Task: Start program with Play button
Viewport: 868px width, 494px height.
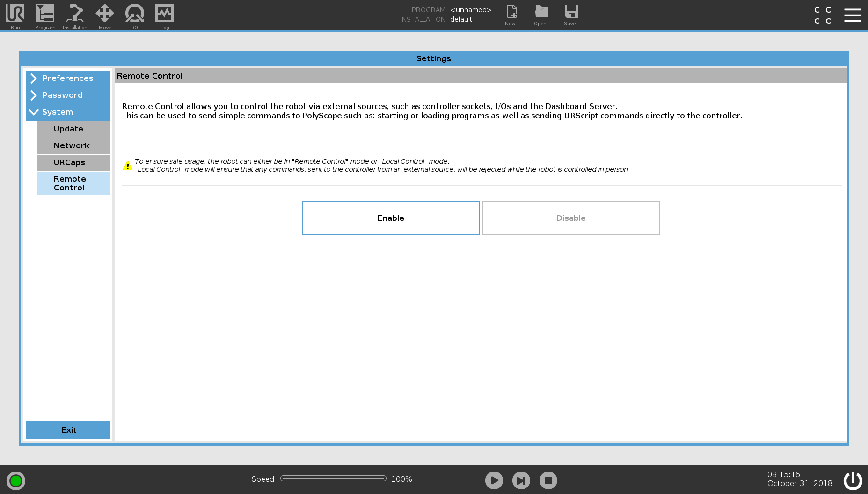Action: 494,480
